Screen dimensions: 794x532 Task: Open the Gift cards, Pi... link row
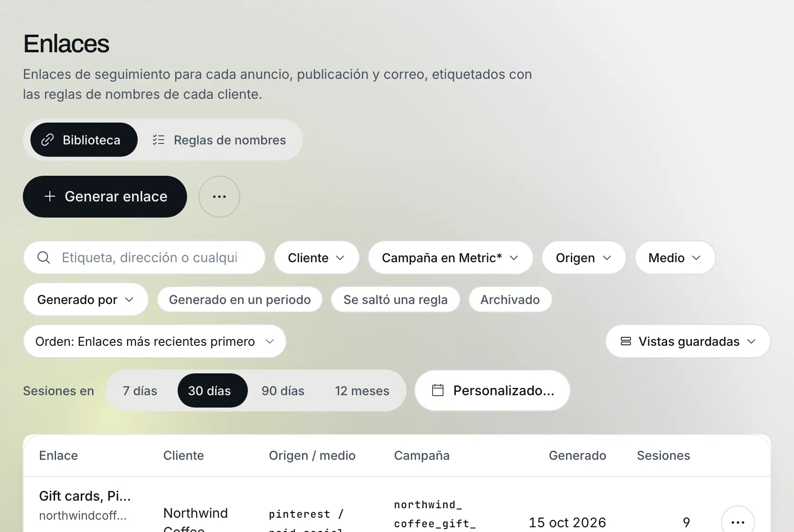click(85, 496)
